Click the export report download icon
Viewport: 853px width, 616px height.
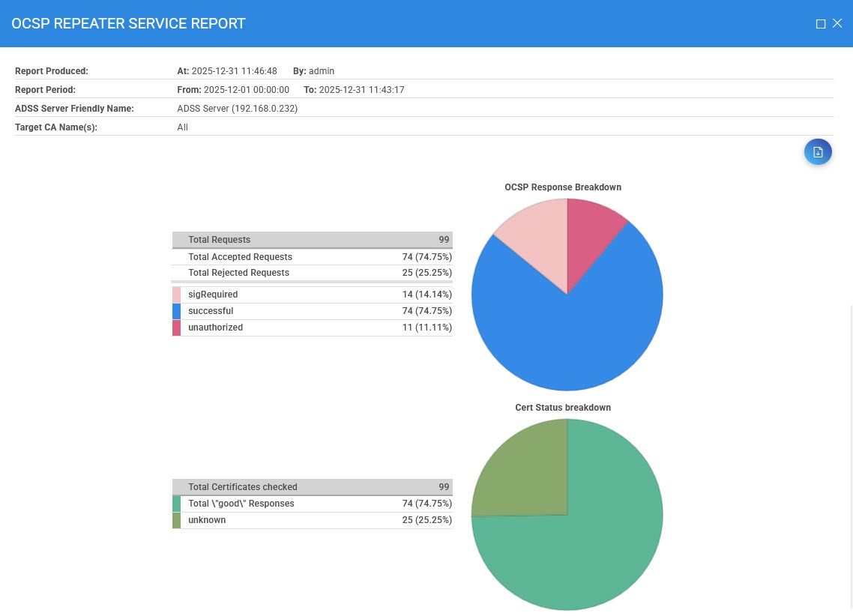coord(818,152)
